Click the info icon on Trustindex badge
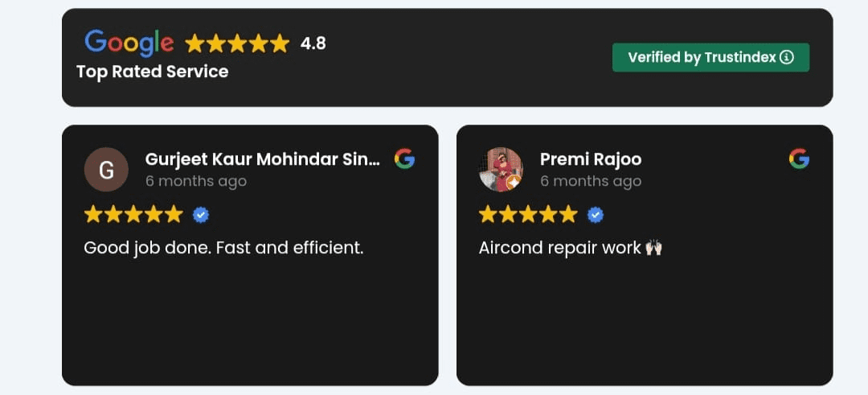Viewport: 868px width, 395px height. (787, 57)
